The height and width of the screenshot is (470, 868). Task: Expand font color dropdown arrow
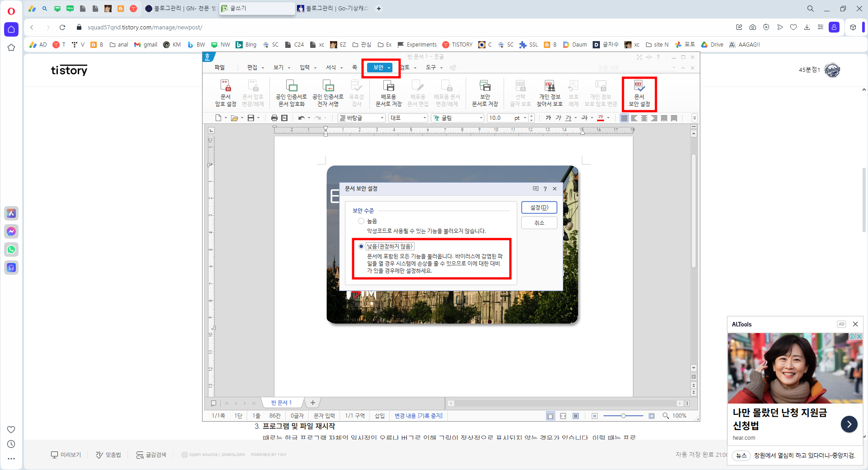(x=609, y=118)
